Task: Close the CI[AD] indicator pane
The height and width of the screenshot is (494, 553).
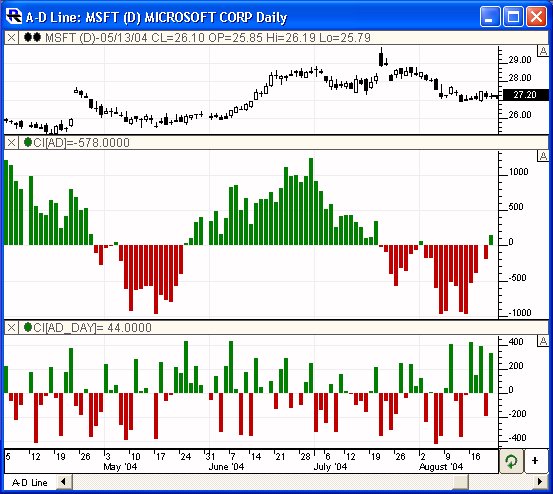Action: click(x=11, y=142)
